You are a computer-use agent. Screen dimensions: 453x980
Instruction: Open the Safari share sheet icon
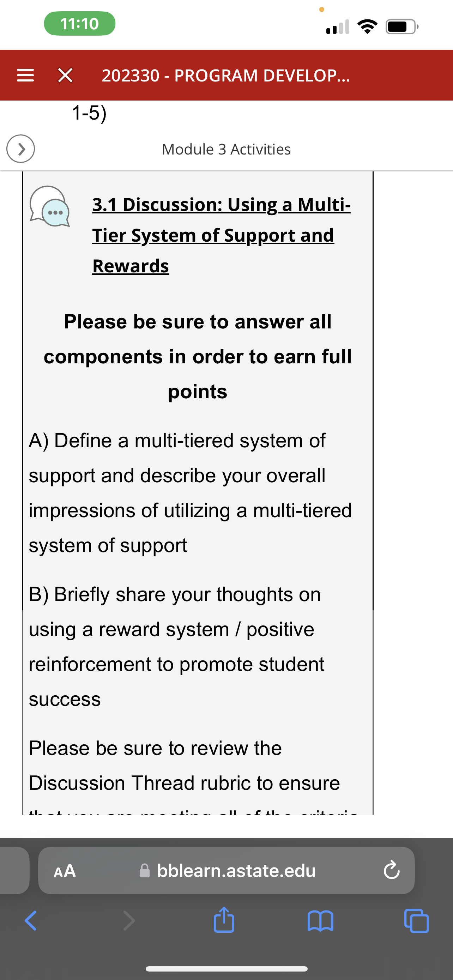click(224, 920)
